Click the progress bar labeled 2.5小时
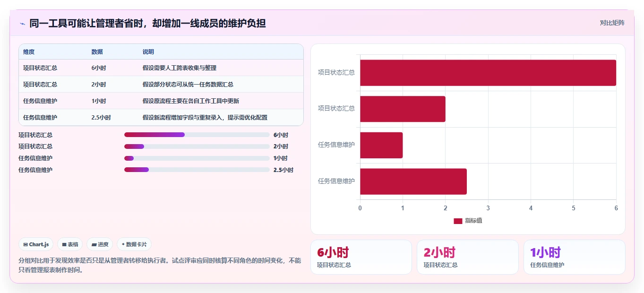Viewport: 644px width, 293px height. [x=197, y=170]
